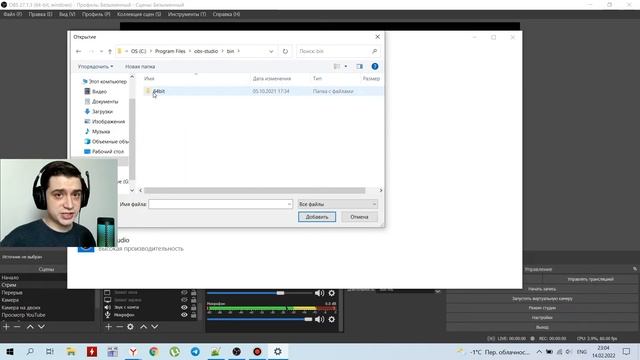640x360 pixels.
Task: Undock the Управление controls panel icon
Action: [635, 269]
